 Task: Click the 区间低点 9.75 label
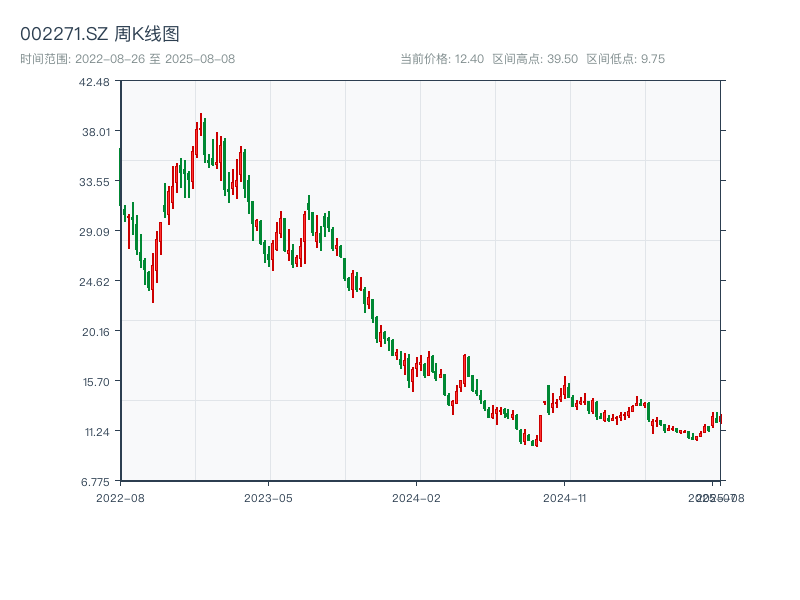pos(625,59)
